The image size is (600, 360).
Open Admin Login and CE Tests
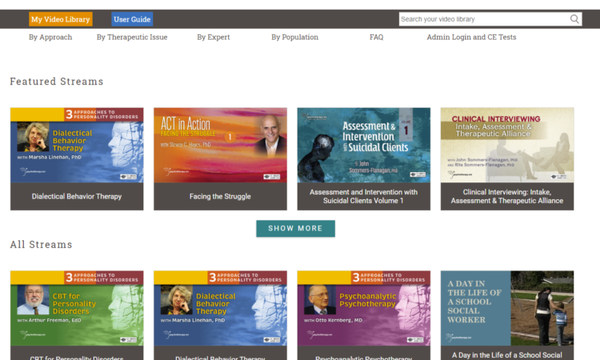tap(471, 37)
